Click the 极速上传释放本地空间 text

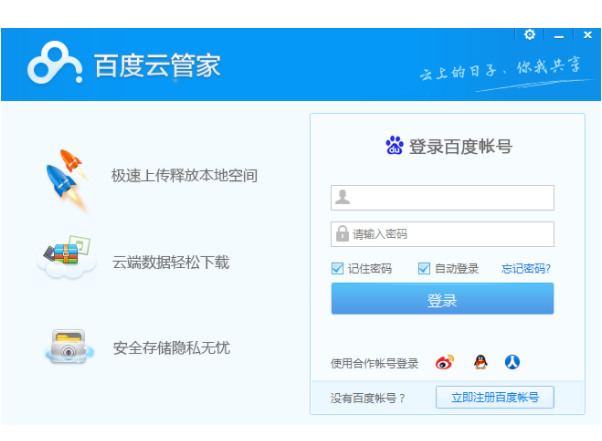pyautogui.click(x=184, y=176)
